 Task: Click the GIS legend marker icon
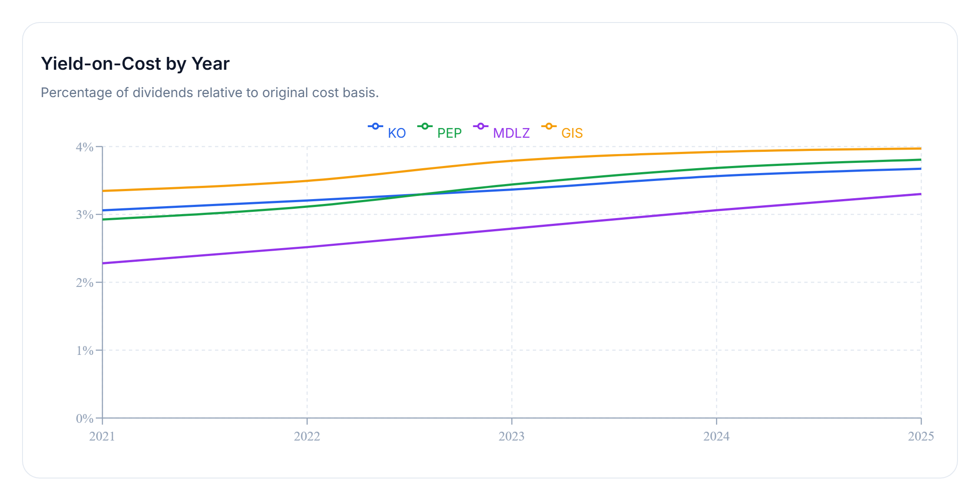[x=549, y=127]
